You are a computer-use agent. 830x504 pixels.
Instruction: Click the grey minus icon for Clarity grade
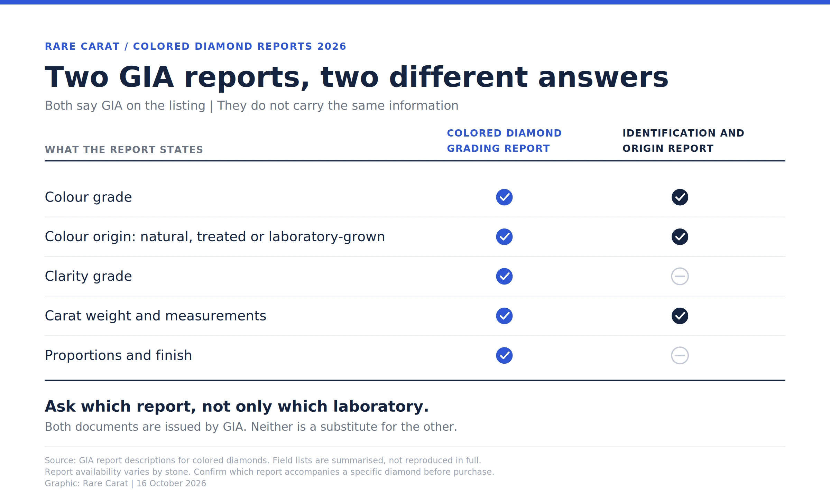pyautogui.click(x=680, y=276)
